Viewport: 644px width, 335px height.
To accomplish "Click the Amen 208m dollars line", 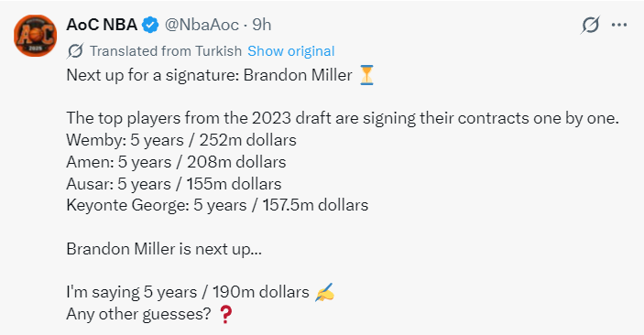I will [x=176, y=162].
